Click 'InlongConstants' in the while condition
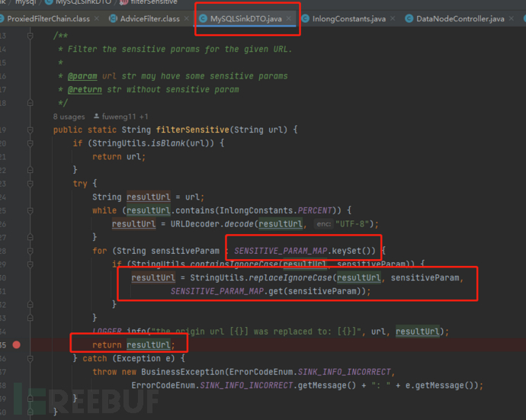Viewport: 526px width, 420px height. pyautogui.click(x=256, y=210)
